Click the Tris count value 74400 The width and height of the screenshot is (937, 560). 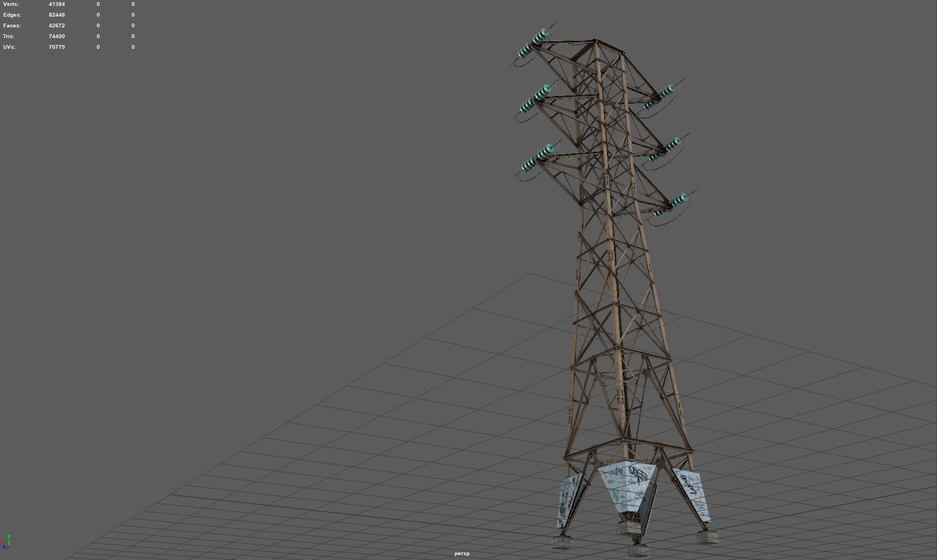coord(56,36)
